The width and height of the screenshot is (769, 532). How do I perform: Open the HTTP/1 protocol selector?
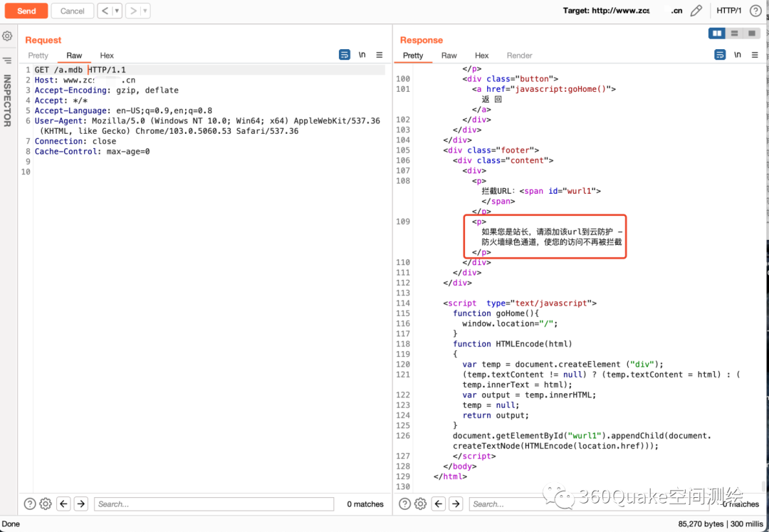729,11
